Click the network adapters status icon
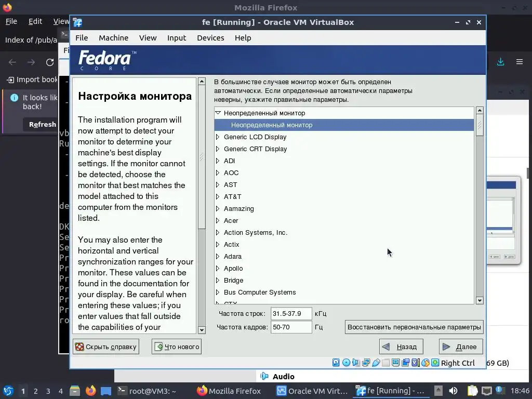This screenshot has width=532, height=399. tap(366, 363)
